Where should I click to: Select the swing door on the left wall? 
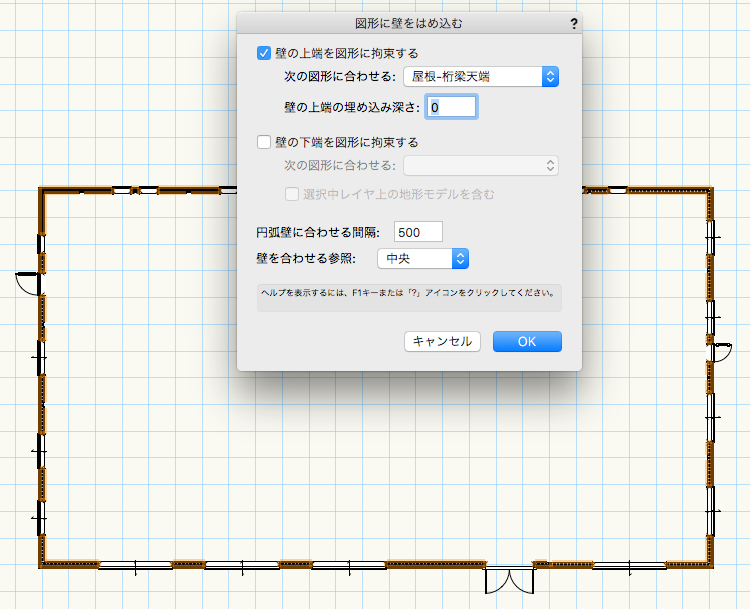click(x=28, y=284)
